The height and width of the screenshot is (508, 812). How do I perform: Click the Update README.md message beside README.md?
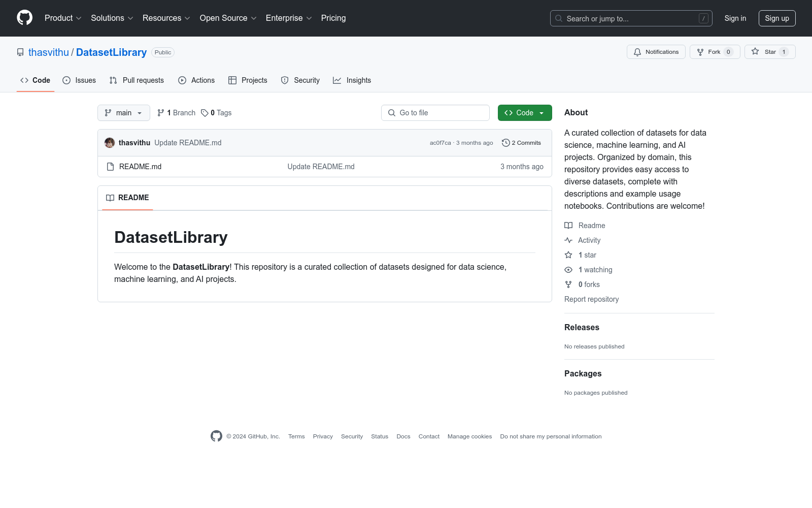(321, 167)
